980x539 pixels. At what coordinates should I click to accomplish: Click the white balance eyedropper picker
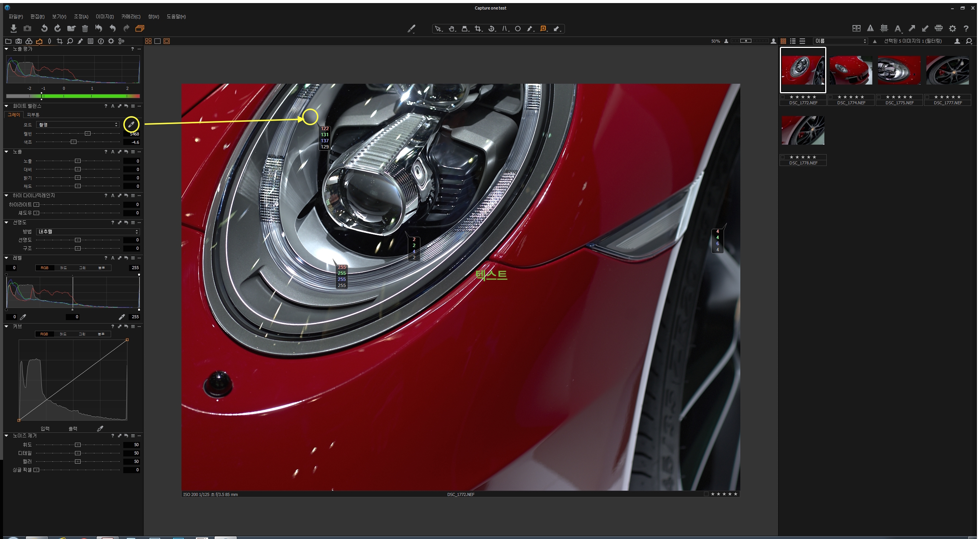[x=131, y=124]
